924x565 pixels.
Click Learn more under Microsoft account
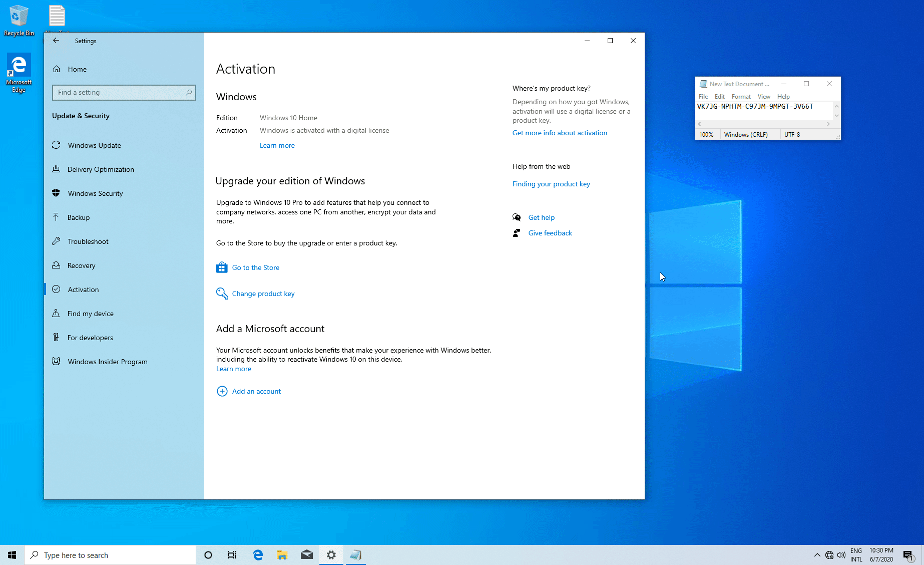(x=234, y=369)
